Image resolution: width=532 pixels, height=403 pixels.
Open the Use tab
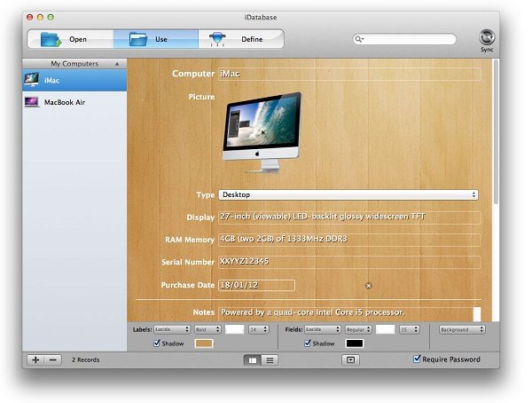[156, 39]
